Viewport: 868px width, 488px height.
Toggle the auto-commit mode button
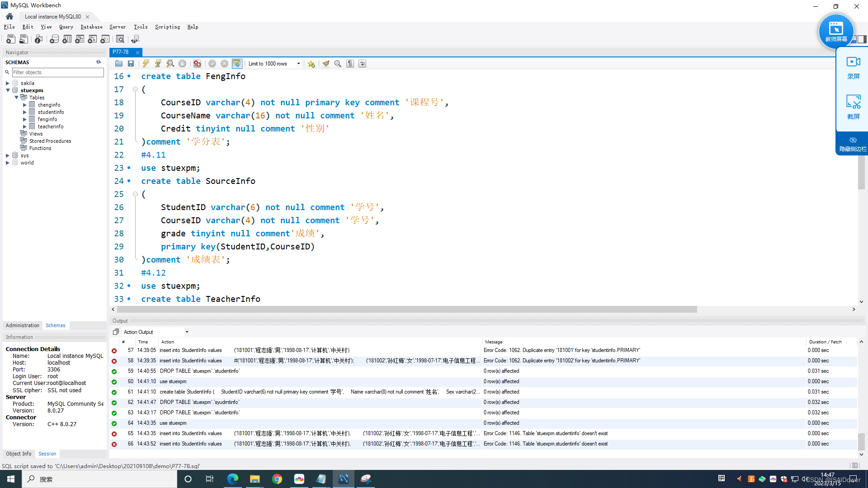[237, 64]
